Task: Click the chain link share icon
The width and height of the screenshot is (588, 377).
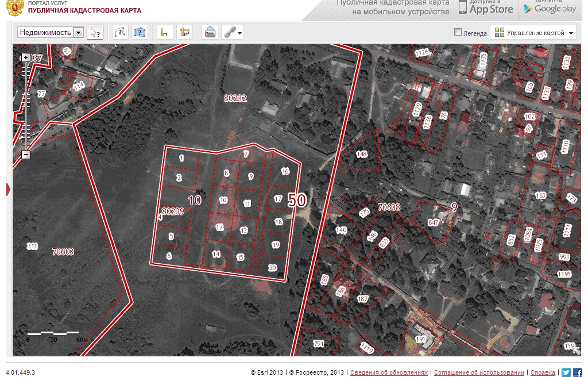Action: click(229, 32)
